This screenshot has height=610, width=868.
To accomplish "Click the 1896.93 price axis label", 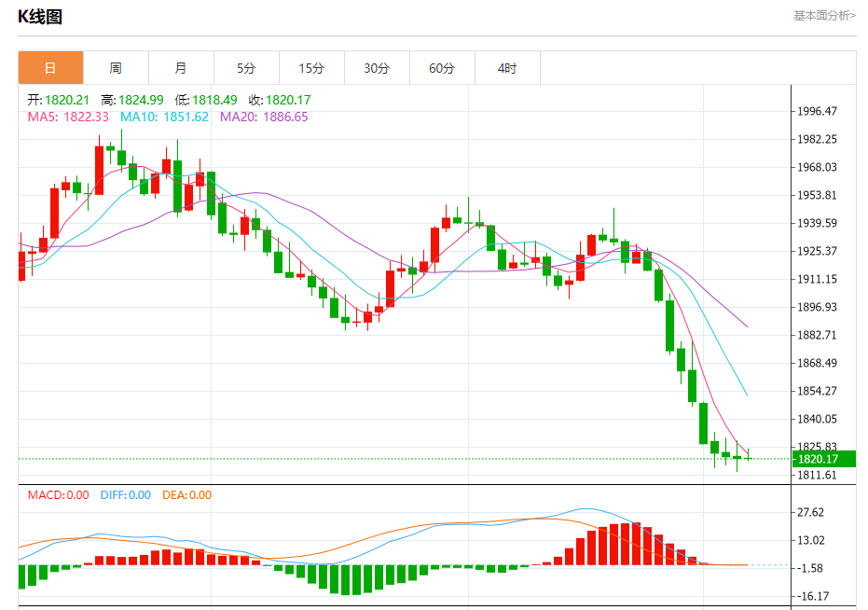I will pyautogui.click(x=817, y=307).
